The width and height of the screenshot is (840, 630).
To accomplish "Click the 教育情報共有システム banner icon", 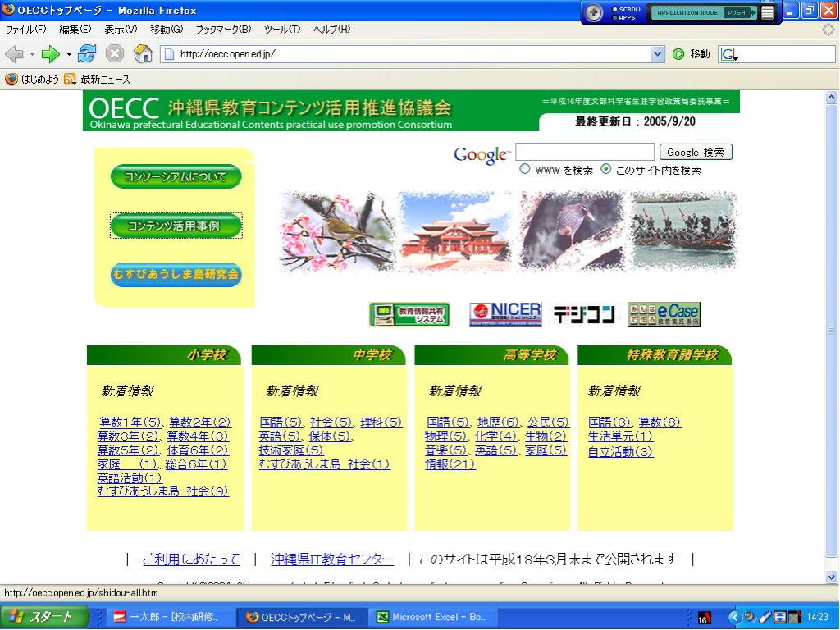I will pyautogui.click(x=409, y=314).
